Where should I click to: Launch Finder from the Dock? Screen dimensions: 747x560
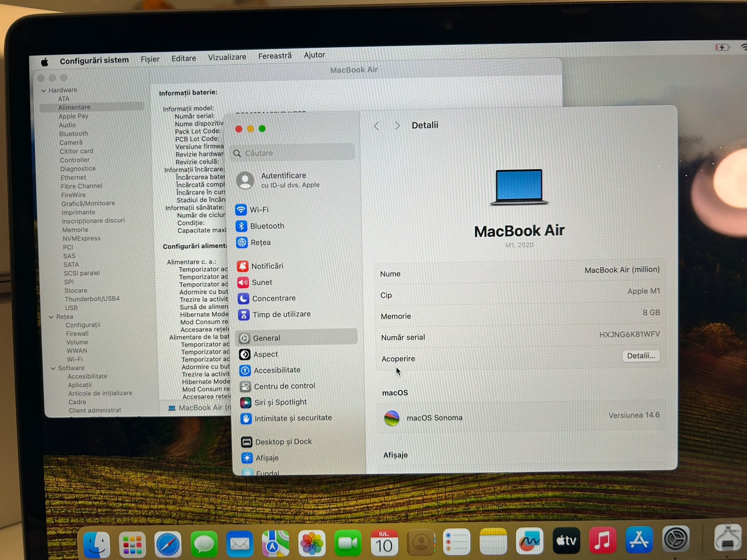97,545
